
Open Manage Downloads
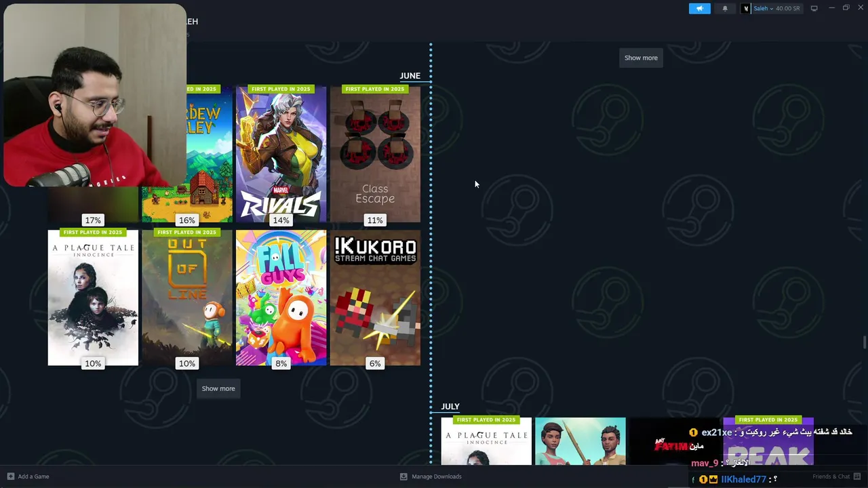pyautogui.click(x=436, y=476)
